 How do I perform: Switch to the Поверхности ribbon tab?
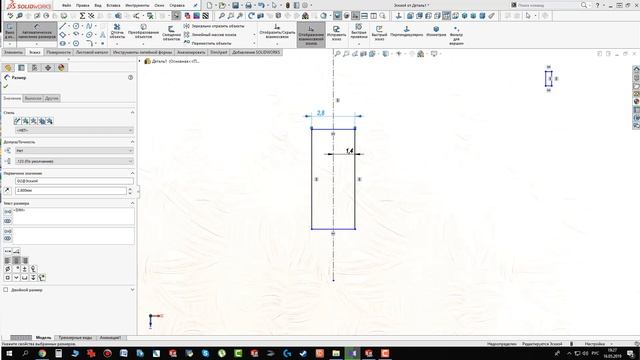pos(59,52)
